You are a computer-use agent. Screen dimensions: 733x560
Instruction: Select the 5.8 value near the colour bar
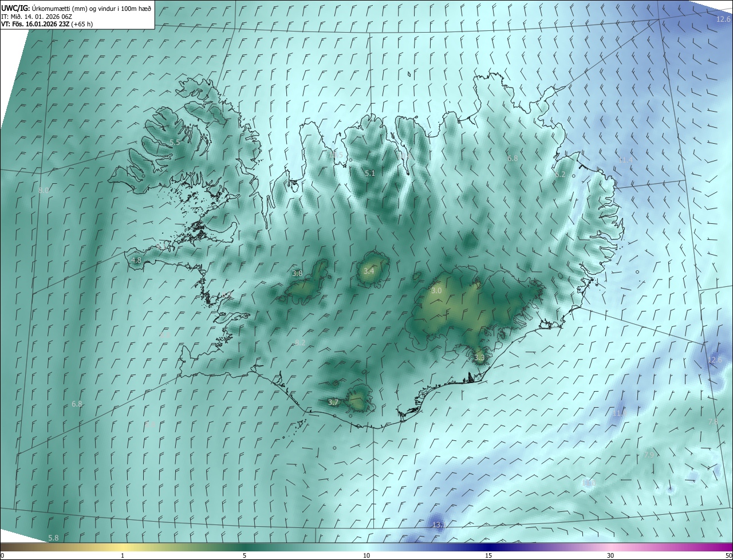[53, 538]
